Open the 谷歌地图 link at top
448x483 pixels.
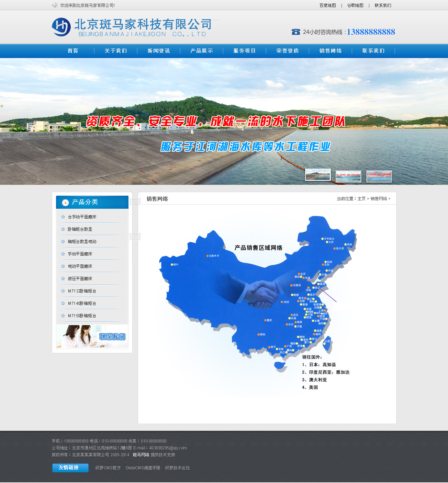[x=355, y=5]
